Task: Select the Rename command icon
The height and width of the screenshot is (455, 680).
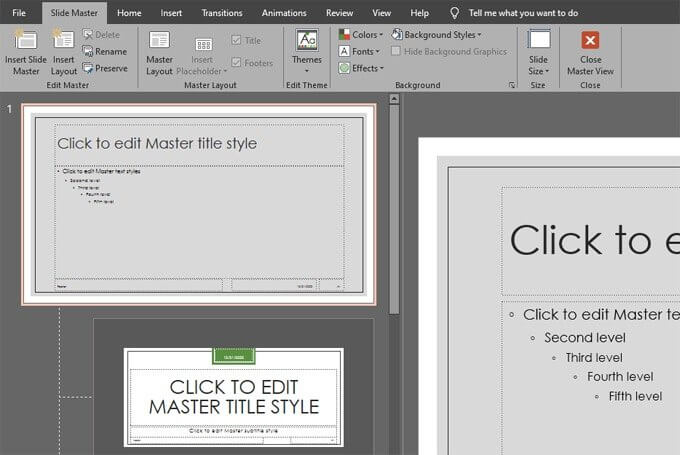Action: [90, 51]
